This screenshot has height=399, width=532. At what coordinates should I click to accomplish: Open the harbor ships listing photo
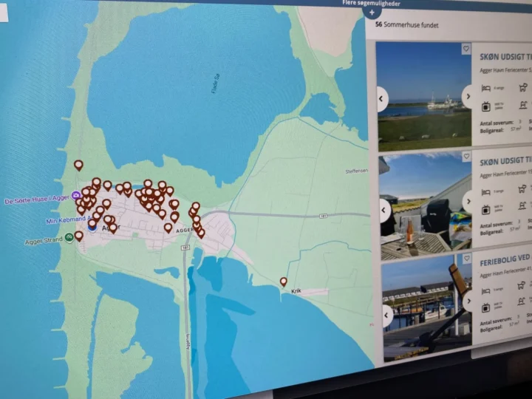pos(424,97)
